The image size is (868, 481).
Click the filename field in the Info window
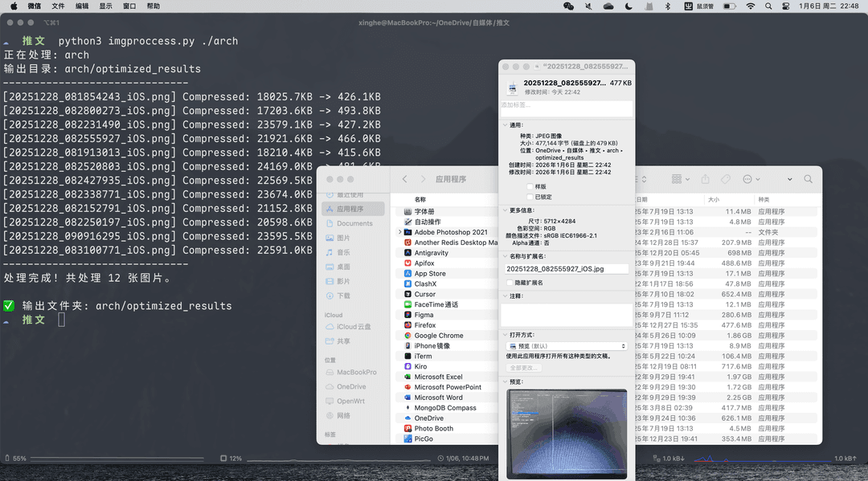click(567, 269)
